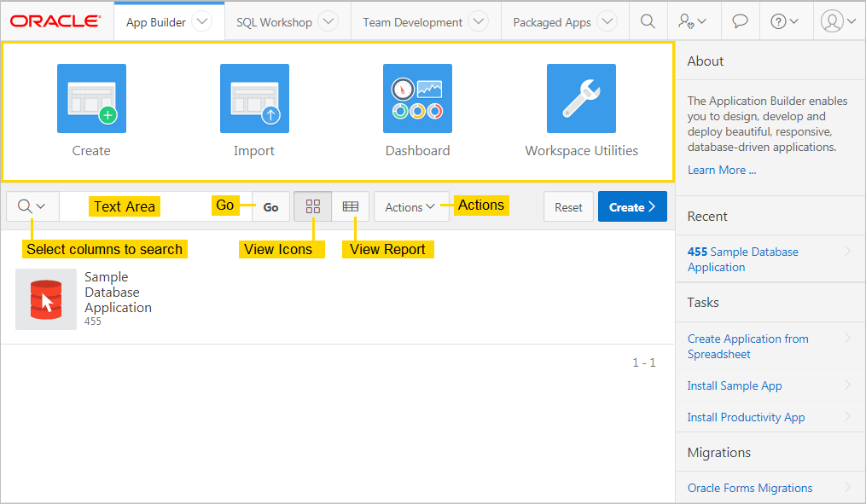Switch to View Report mode
The width and height of the screenshot is (866, 504).
pyautogui.click(x=351, y=206)
